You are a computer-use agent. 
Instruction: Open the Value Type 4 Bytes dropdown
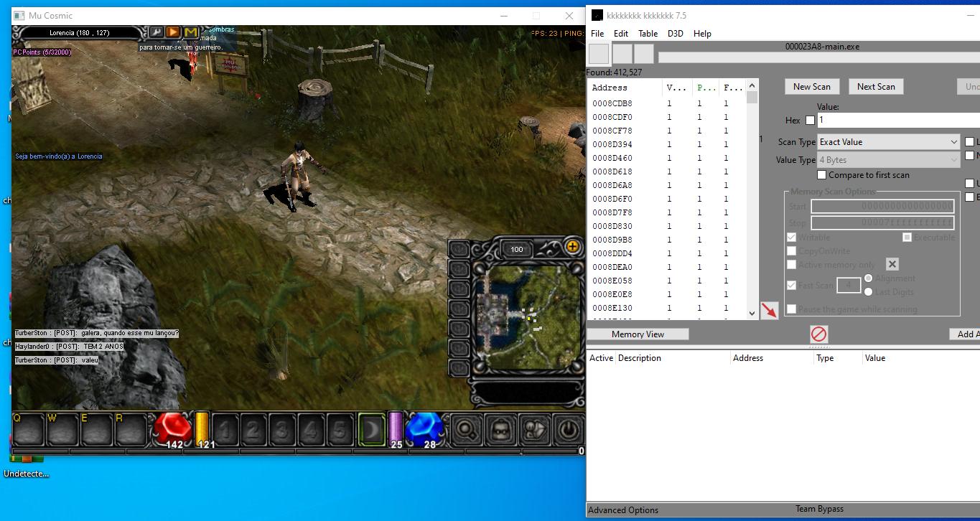888,160
